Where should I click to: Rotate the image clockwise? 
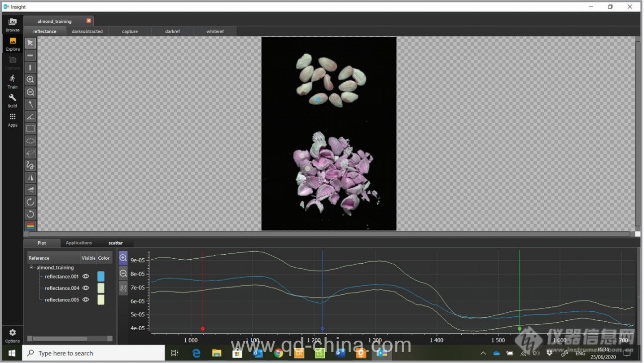tap(30, 202)
